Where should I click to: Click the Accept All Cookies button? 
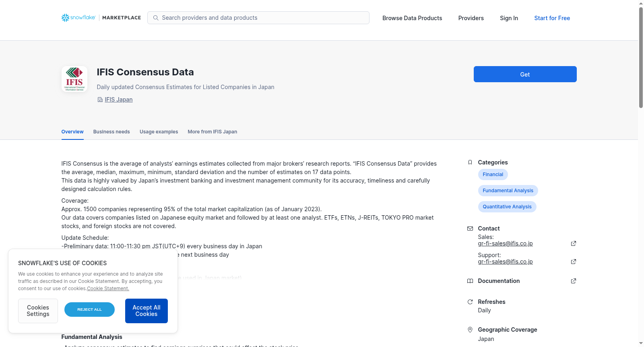[147, 311]
